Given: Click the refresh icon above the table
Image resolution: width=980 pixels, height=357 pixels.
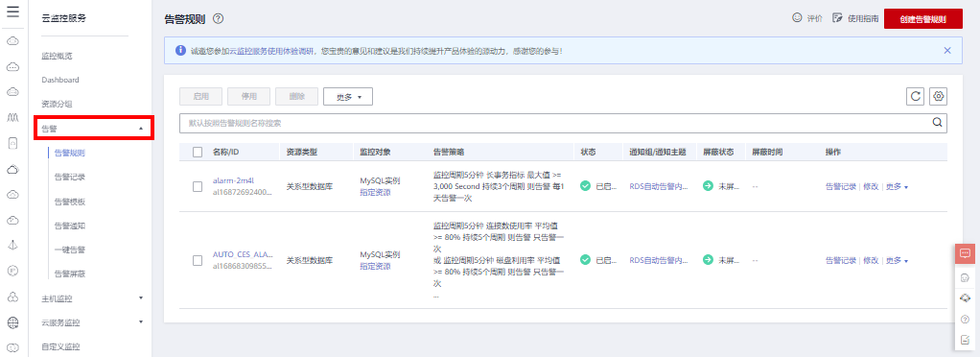Looking at the screenshot, I should pyautogui.click(x=916, y=96).
